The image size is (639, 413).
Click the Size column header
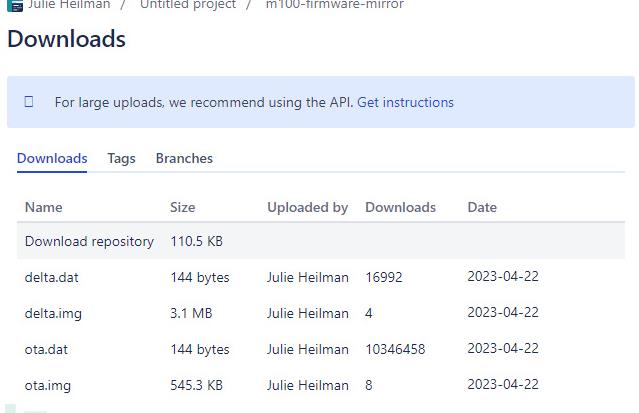183,207
